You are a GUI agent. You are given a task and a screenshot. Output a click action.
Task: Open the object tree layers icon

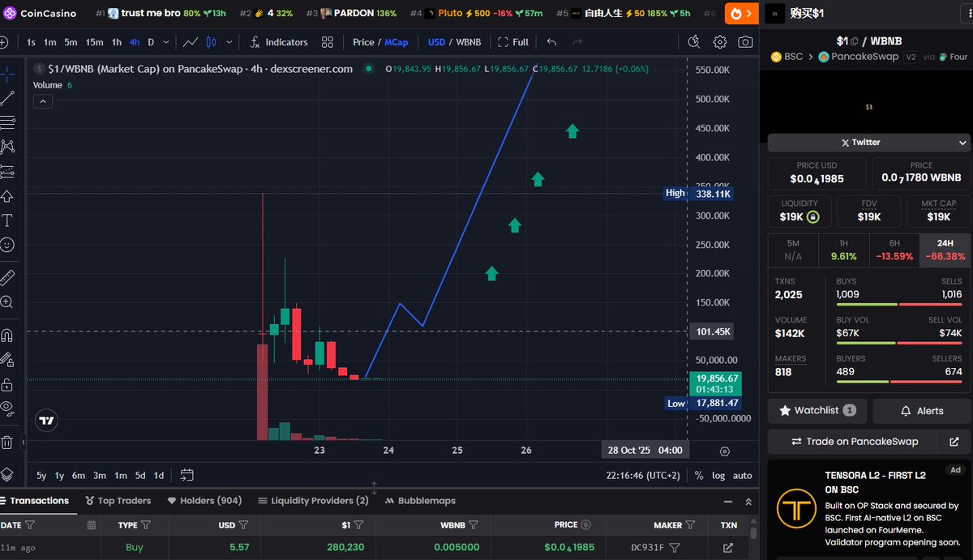[7, 474]
